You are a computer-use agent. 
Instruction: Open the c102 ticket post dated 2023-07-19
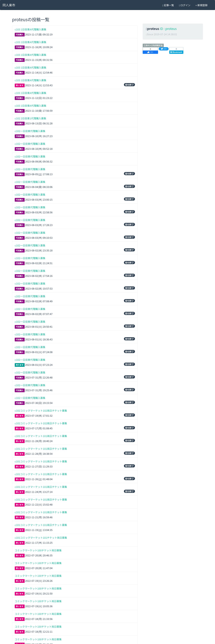coord(41,411)
